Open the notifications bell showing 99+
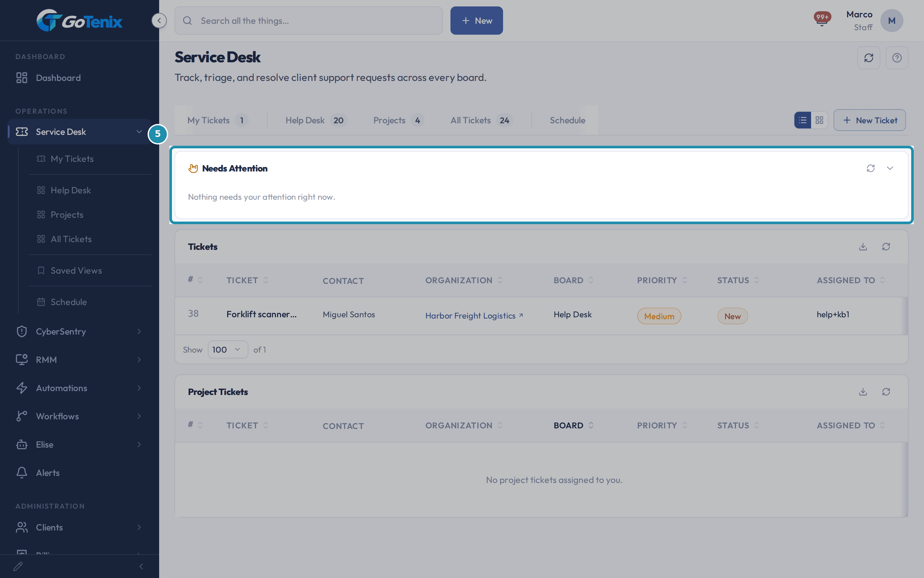The height and width of the screenshot is (578, 924). coord(822,19)
